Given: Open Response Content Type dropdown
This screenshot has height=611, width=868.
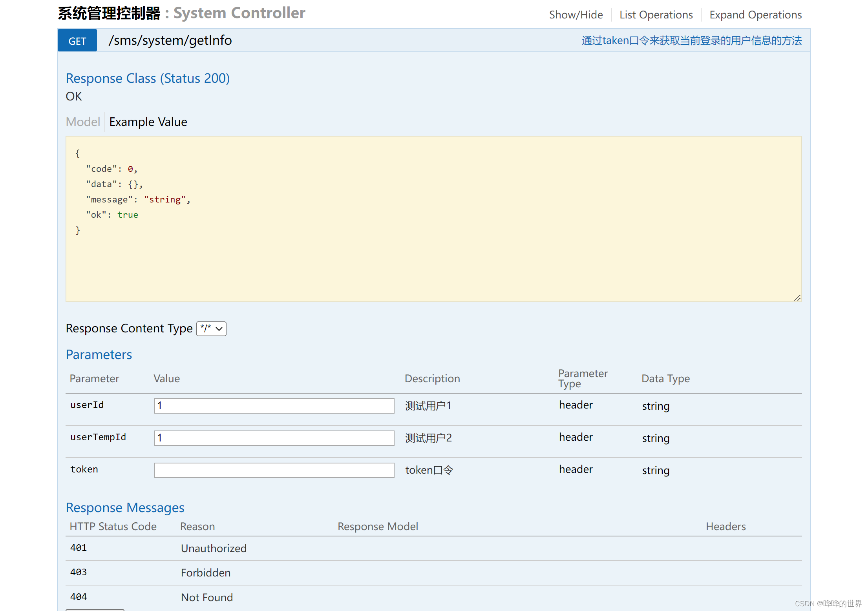Looking at the screenshot, I should click(211, 328).
